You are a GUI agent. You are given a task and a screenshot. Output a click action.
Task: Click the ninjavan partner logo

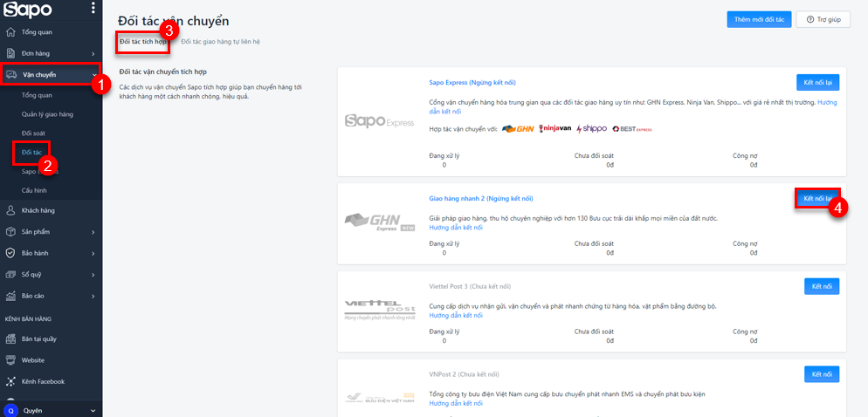tap(555, 129)
